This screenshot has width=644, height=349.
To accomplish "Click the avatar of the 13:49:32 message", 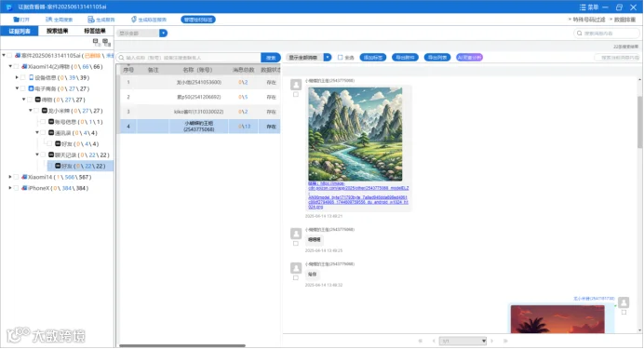I will [x=296, y=268].
